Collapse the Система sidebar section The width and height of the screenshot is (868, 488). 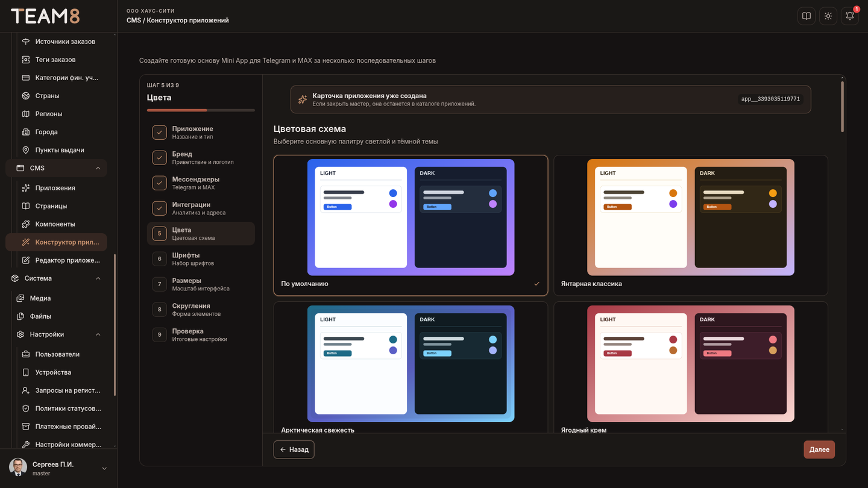(98, 278)
